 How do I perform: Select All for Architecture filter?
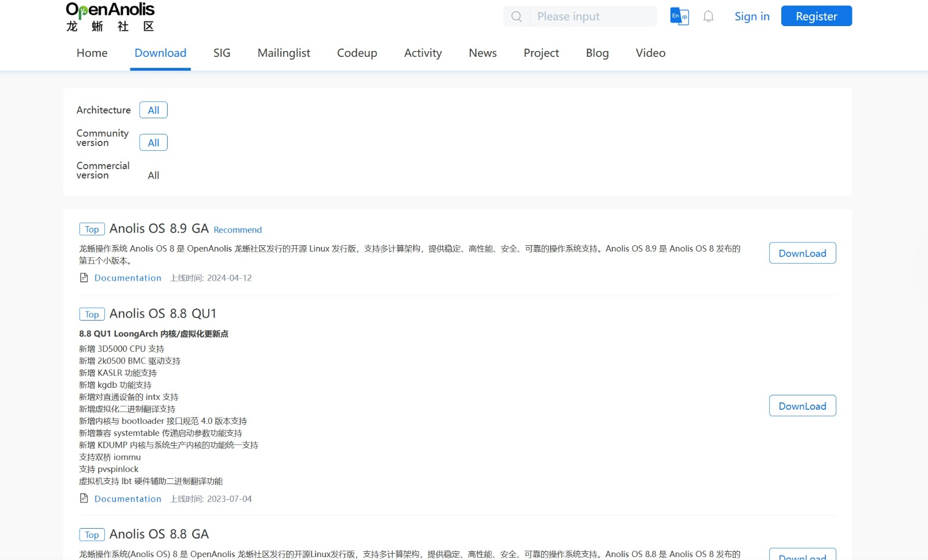pyautogui.click(x=153, y=110)
